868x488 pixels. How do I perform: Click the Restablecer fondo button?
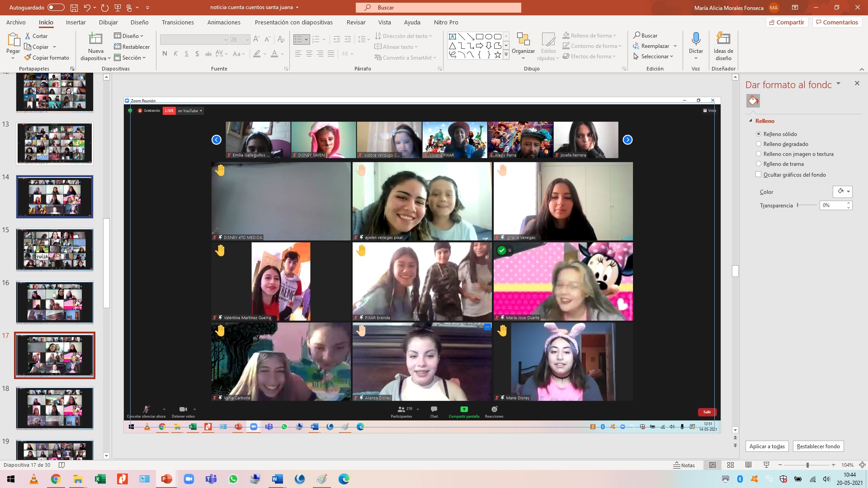point(818,446)
